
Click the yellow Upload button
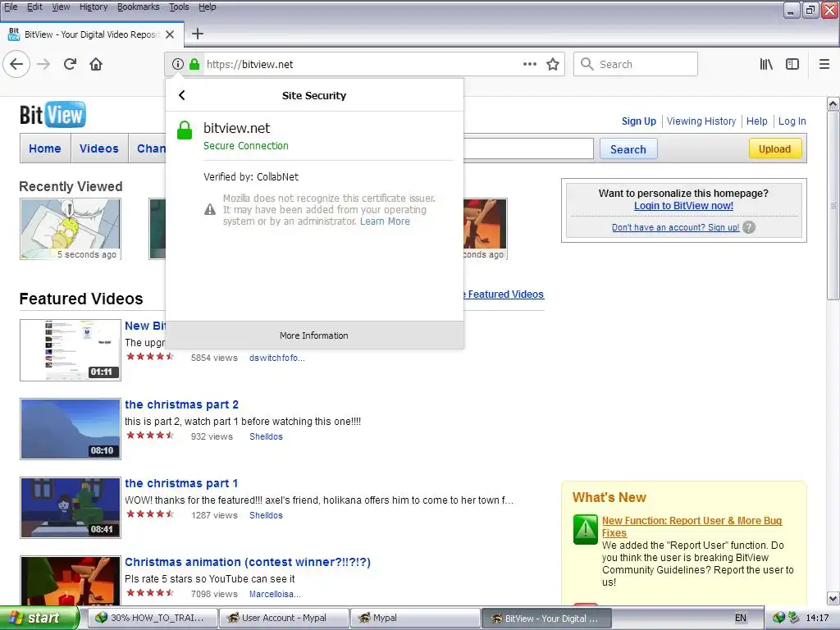click(x=774, y=149)
